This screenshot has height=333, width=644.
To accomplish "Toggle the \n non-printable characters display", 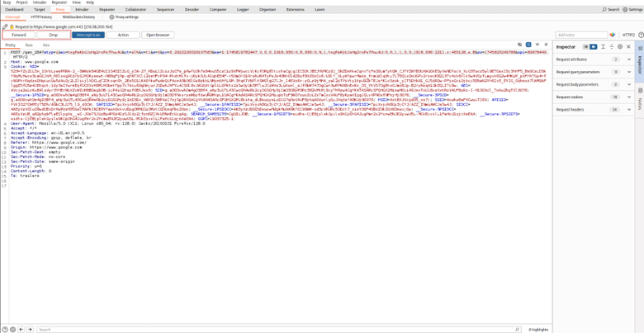I will (537, 45).
